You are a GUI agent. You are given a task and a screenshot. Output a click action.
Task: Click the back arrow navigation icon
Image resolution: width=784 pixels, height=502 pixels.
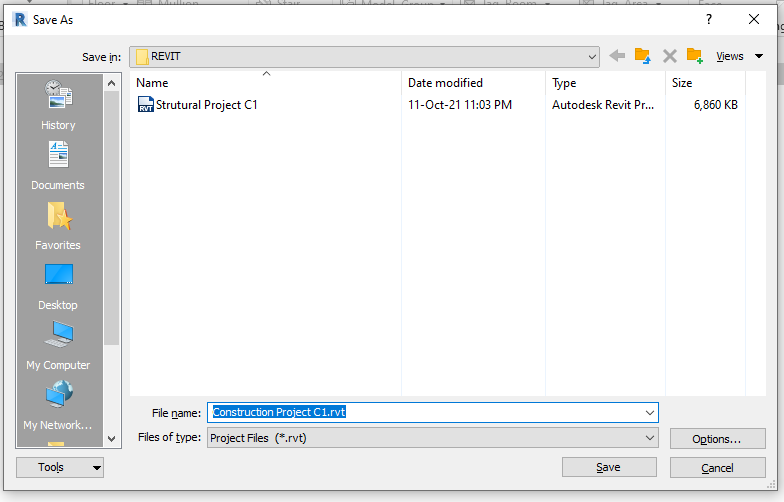[617, 56]
